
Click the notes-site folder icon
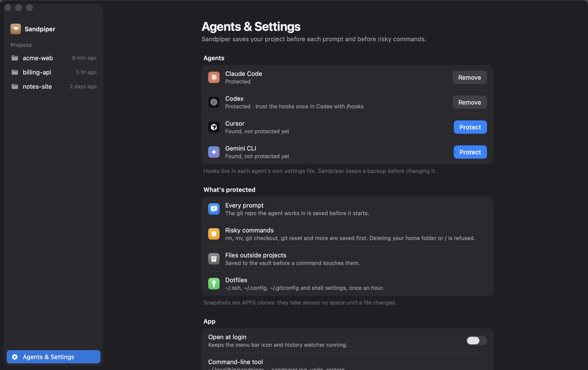tap(15, 86)
